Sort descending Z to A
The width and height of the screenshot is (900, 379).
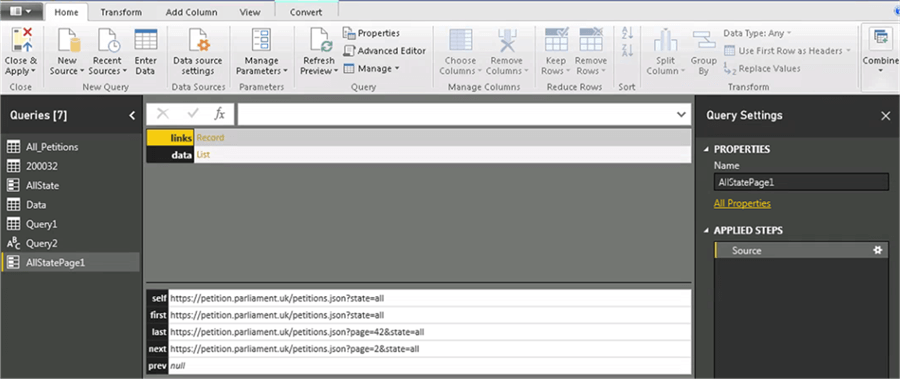(627, 50)
